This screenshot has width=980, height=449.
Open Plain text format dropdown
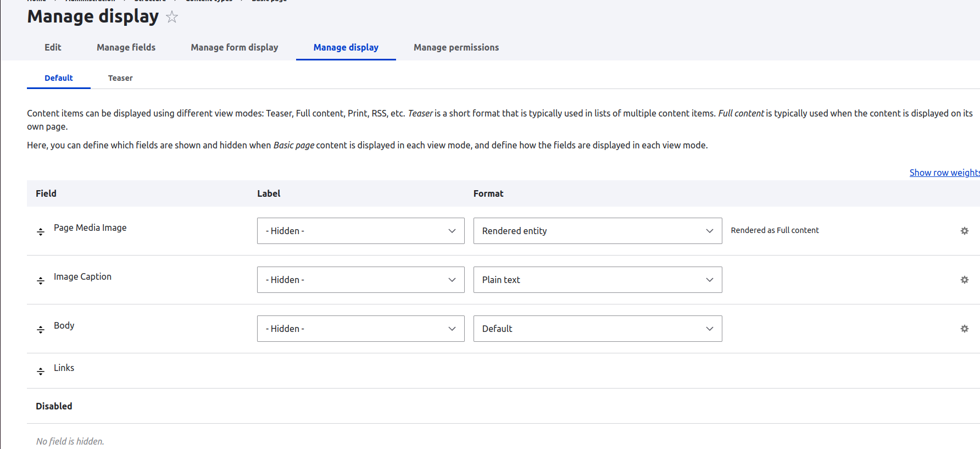coord(598,280)
